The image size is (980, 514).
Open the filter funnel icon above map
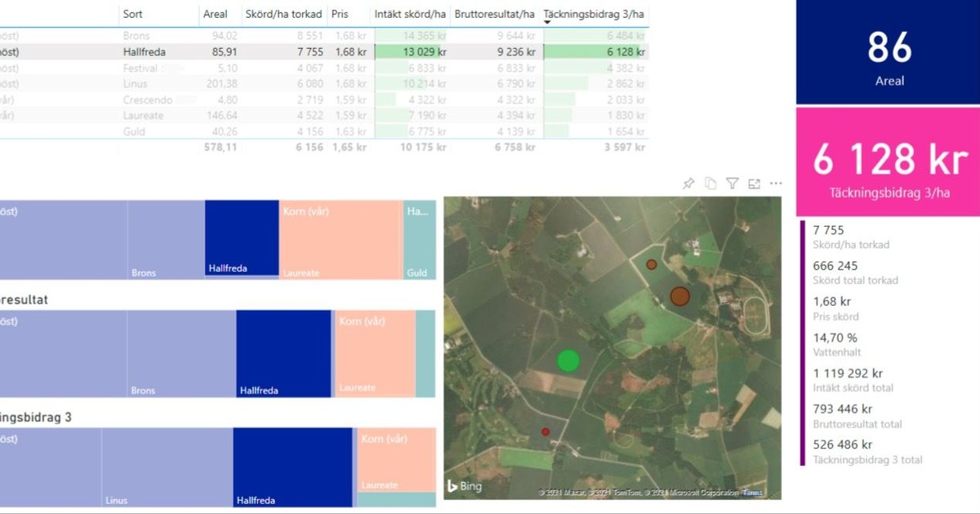pos(733,184)
